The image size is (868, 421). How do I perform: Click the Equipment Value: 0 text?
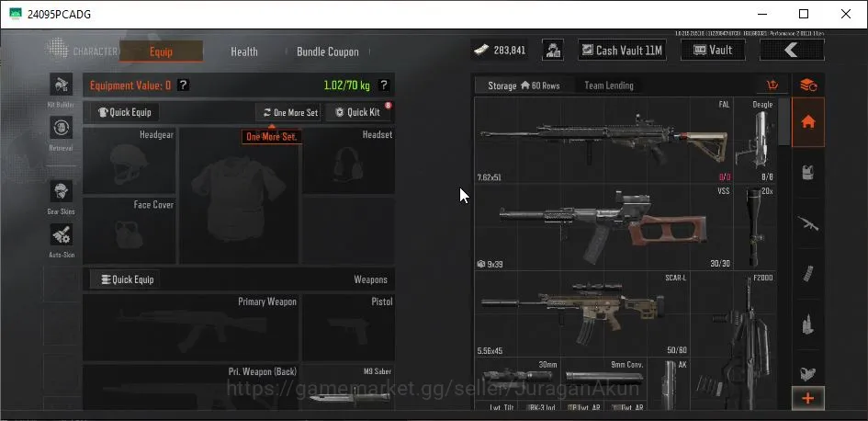[130, 85]
